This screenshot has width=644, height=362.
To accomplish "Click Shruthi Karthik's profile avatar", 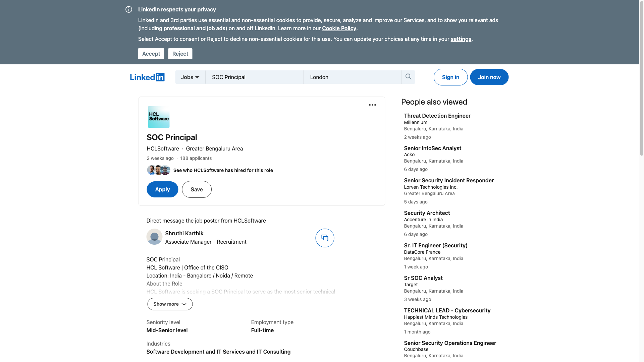I will click(154, 237).
